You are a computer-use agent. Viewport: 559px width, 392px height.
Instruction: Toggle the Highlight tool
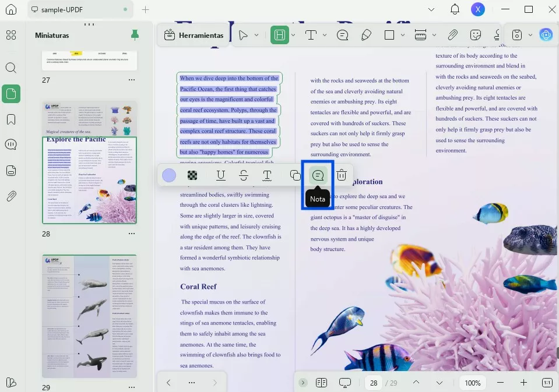pyautogui.click(x=280, y=35)
